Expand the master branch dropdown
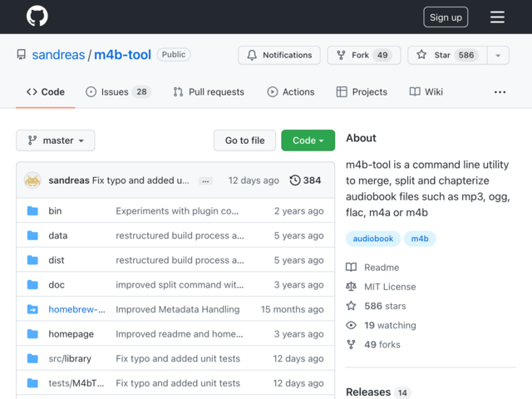Viewport: 532px width, 399px height. pos(56,140)
